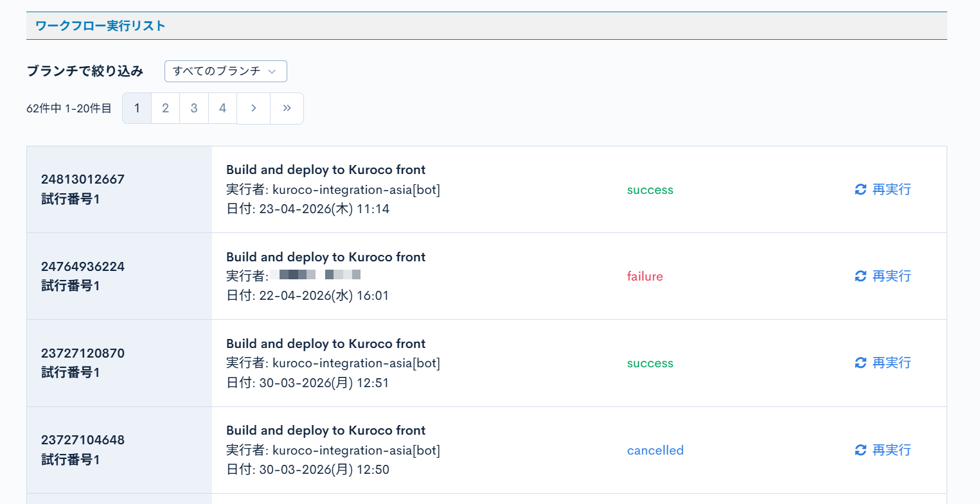Image resolution: width=980 pixels, height=504 pixels.
Task: Click the failure status label
Action: pyautogui.click(x=645, y=277)
